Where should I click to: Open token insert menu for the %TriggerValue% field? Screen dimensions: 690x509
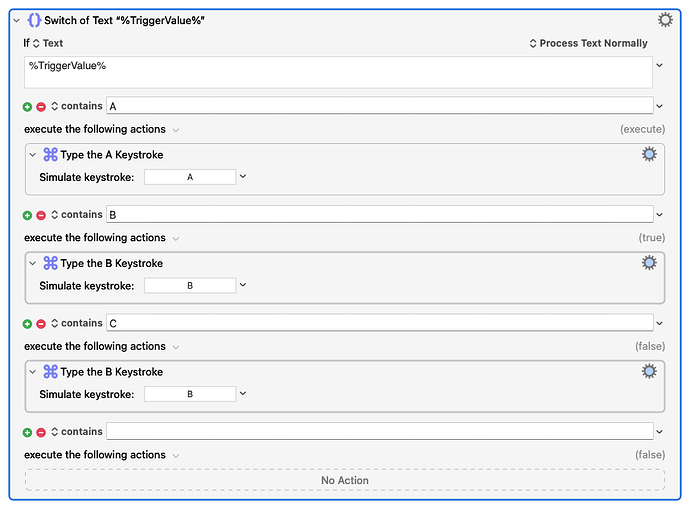point(659,65)
